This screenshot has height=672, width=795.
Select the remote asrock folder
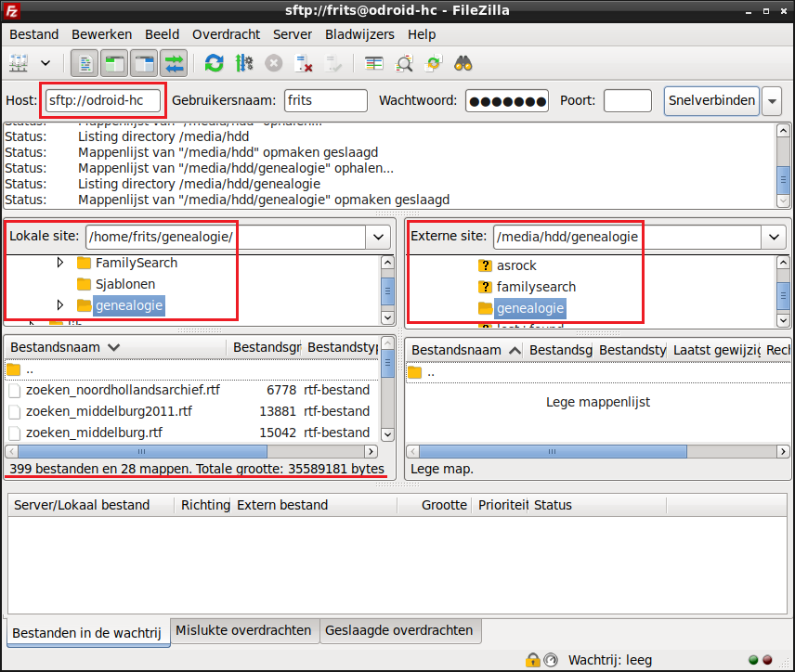coord(516,265)
